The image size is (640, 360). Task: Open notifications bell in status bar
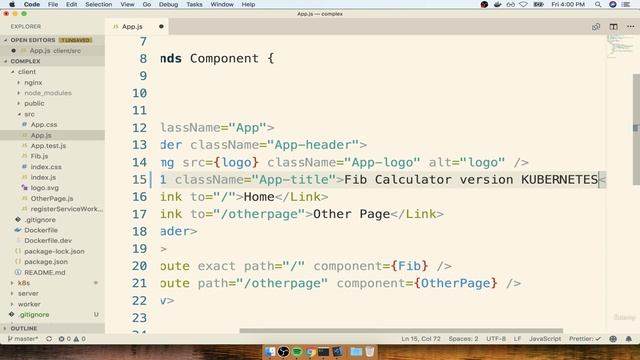pyautogui.click(x=629, y=339)
